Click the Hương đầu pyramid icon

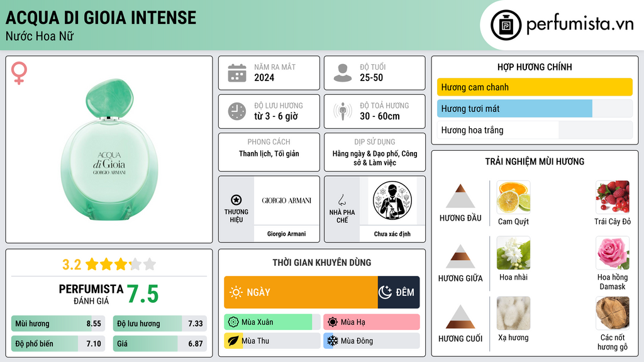pos(460,196)
